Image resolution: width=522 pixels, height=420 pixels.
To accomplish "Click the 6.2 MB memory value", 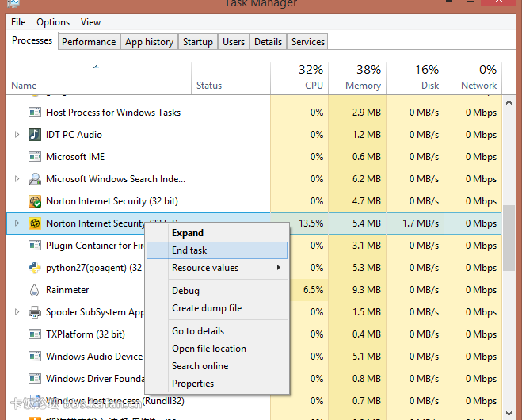I will pyautogui.click(x=367, y=179).
